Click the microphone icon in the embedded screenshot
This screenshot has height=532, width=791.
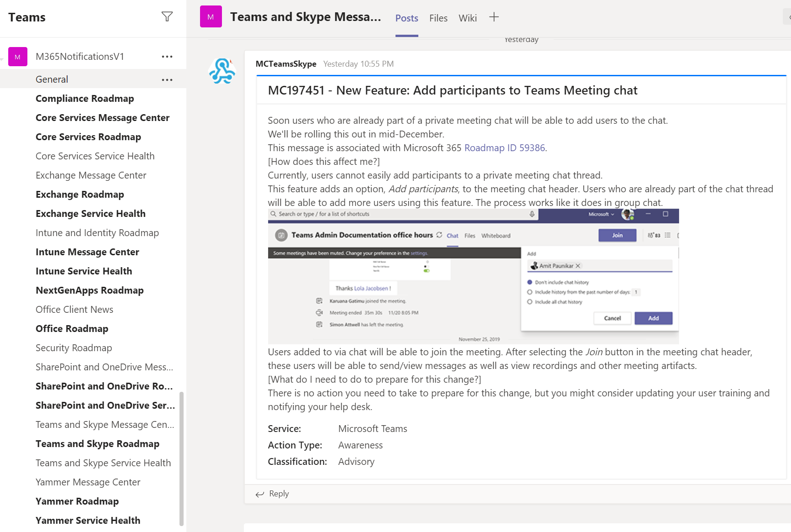(x=531, y=214)
